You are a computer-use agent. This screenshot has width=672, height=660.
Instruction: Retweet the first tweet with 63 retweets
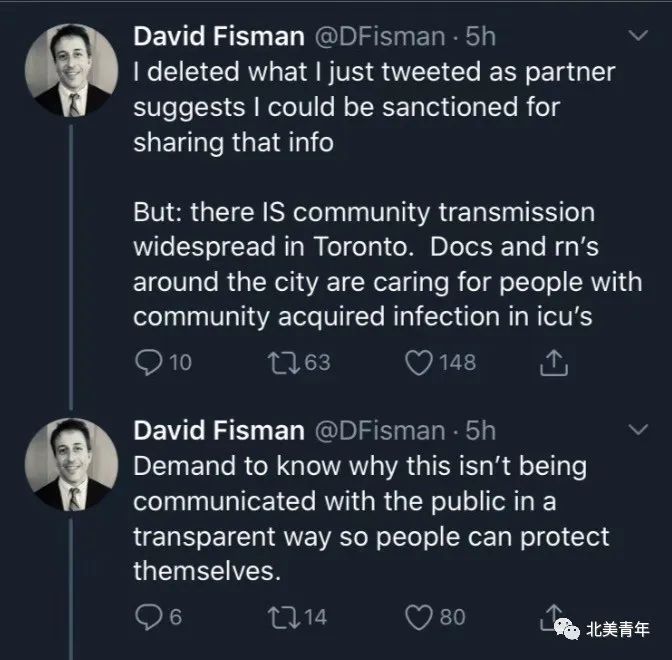click(284, 363)
